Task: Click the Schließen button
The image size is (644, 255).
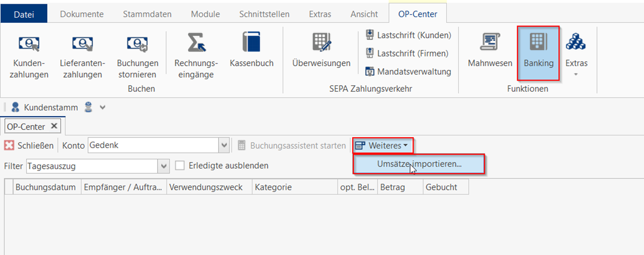Action: click(29, 146)
